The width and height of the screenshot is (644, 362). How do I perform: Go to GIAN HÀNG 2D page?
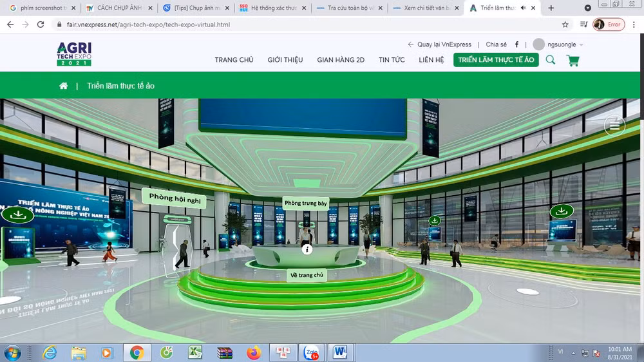(341, 60)
